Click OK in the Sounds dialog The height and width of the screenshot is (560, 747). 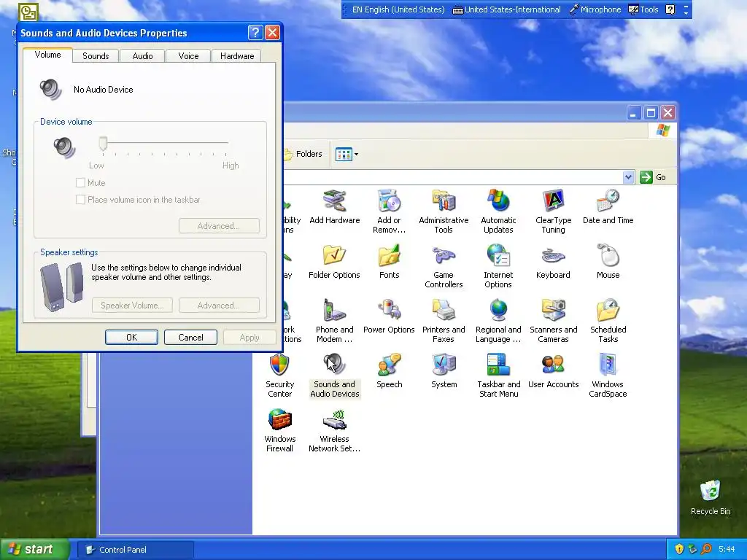131,337
